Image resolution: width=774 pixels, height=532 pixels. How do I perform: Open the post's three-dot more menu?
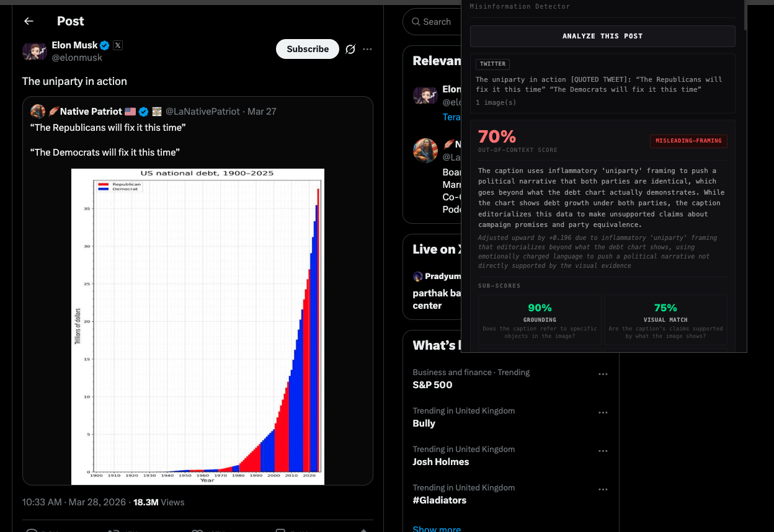[367, 49]
